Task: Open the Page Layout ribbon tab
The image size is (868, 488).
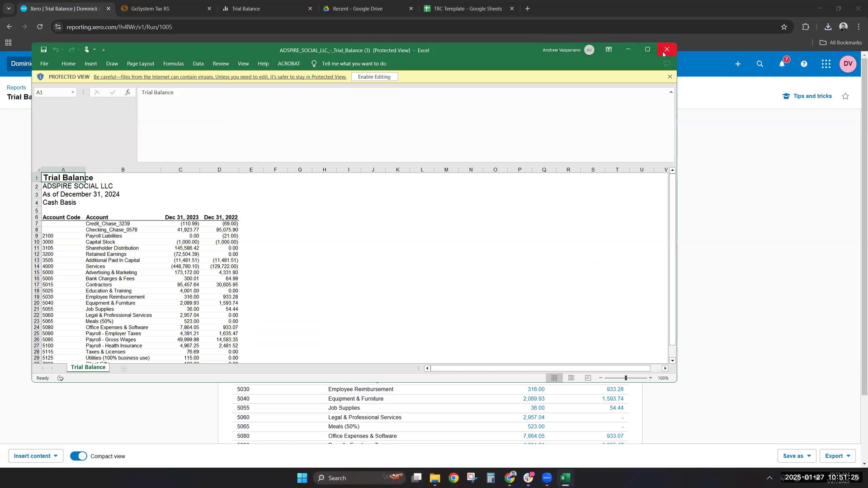Action: [x=140, y=64]
